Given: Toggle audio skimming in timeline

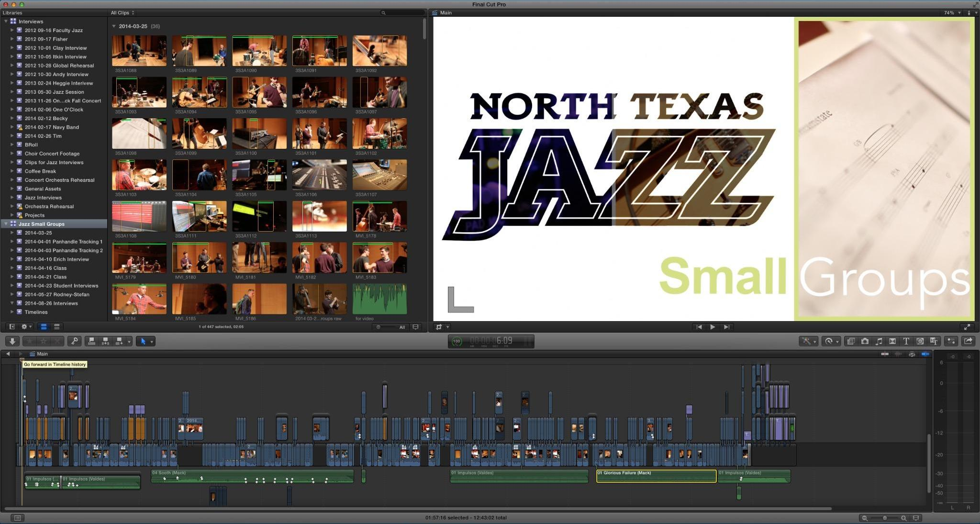Looking at the screenshot, I should tap(898, 354).
